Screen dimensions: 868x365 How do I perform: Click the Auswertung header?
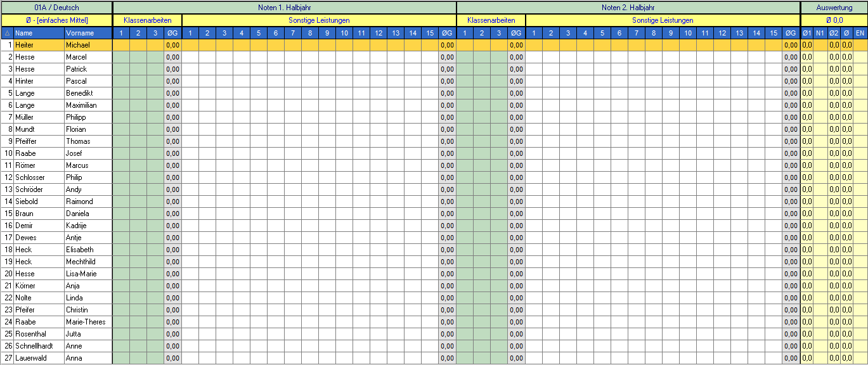pyautogui.click(x=834, y=8)
